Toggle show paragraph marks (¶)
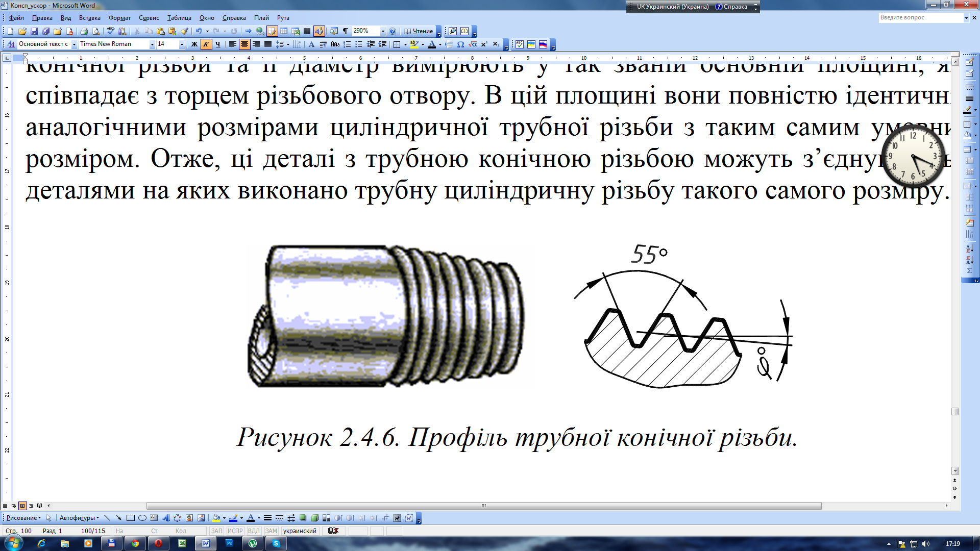 point(346,31)
